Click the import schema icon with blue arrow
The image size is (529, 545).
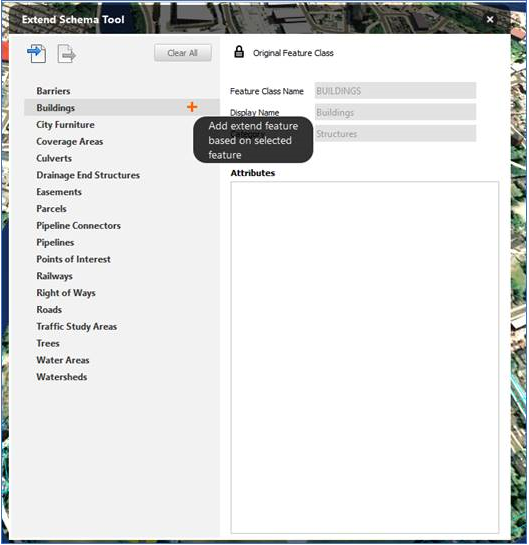[x=36, y=54]
